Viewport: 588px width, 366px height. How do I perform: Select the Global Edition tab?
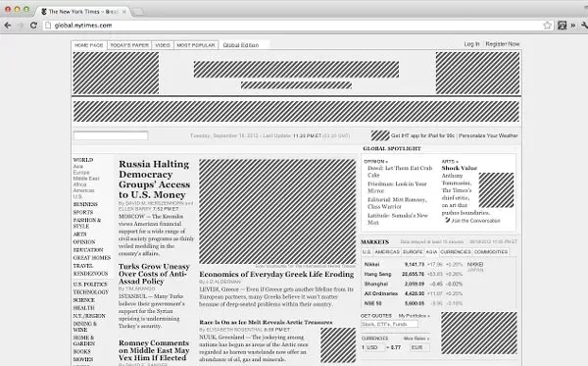coord(241,45)
